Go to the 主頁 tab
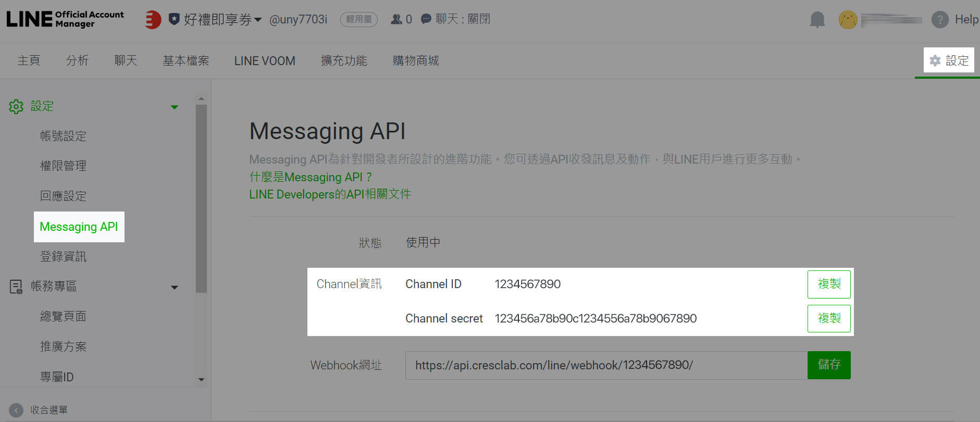This screenshot has width=980, height=422. (x=29, y=60)
